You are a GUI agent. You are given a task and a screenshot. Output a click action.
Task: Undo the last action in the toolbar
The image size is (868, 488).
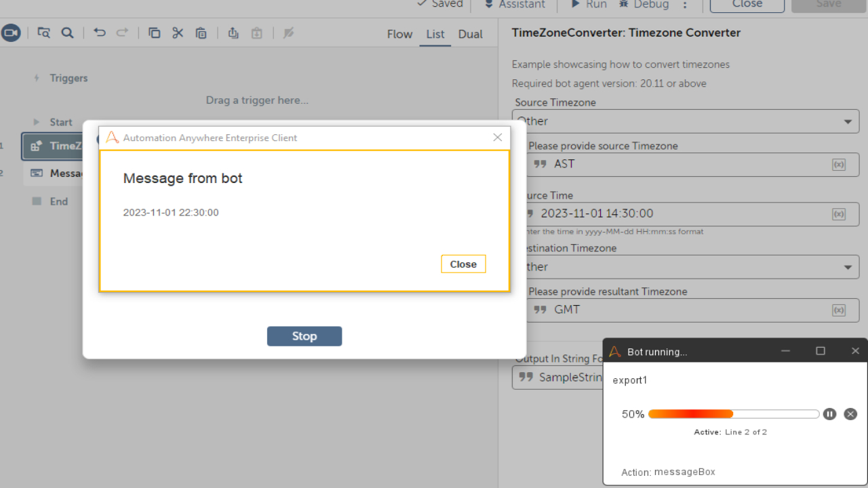(100, 33)
